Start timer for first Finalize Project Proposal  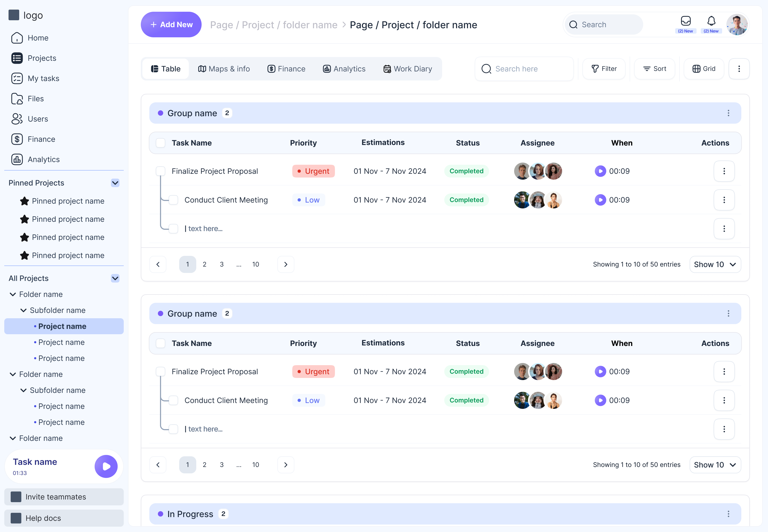tap(600, 171)
